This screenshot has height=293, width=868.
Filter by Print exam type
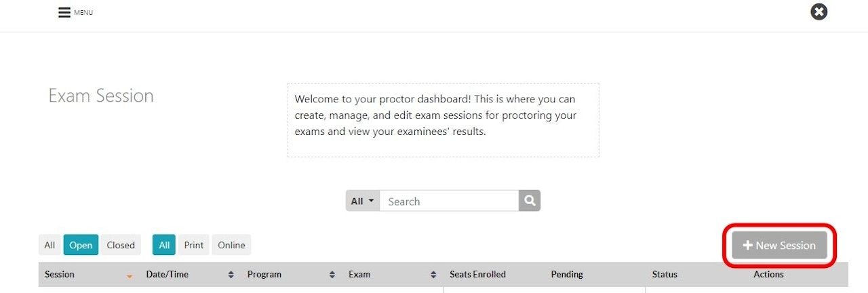tap(194, 245)
